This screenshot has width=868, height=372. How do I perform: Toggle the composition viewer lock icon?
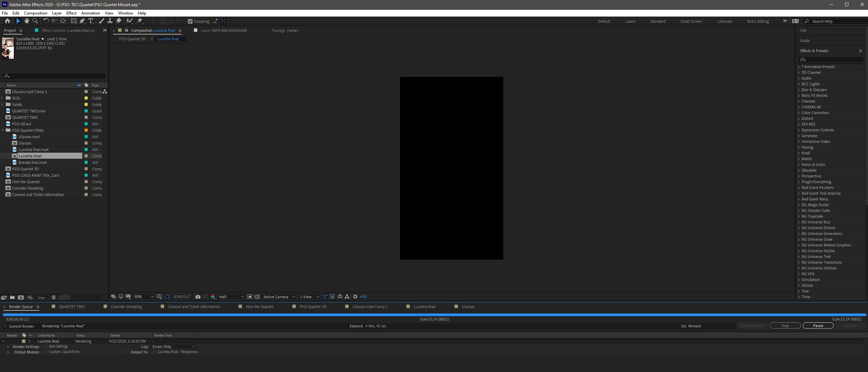[127, 30]
